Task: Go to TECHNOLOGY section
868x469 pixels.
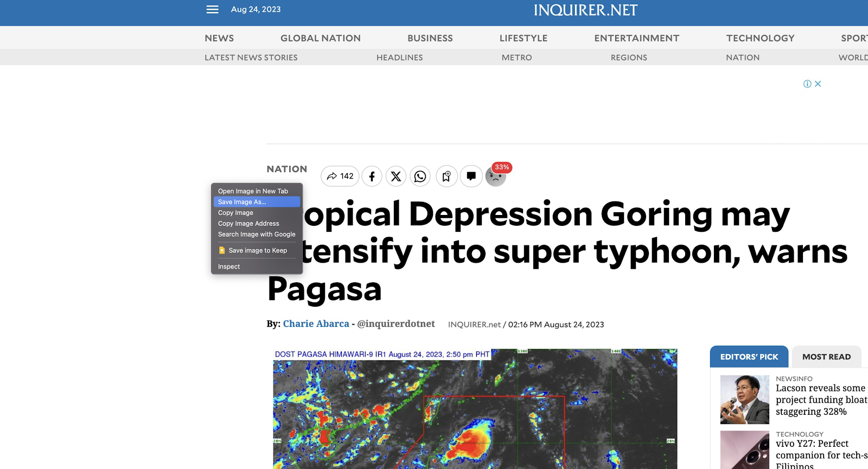Action: point(761,38)
